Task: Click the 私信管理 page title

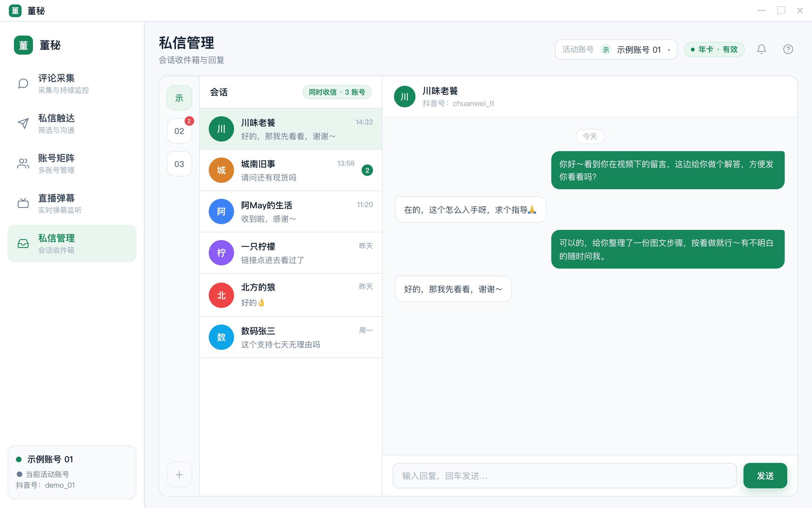Action: click(x=187, y=43)
